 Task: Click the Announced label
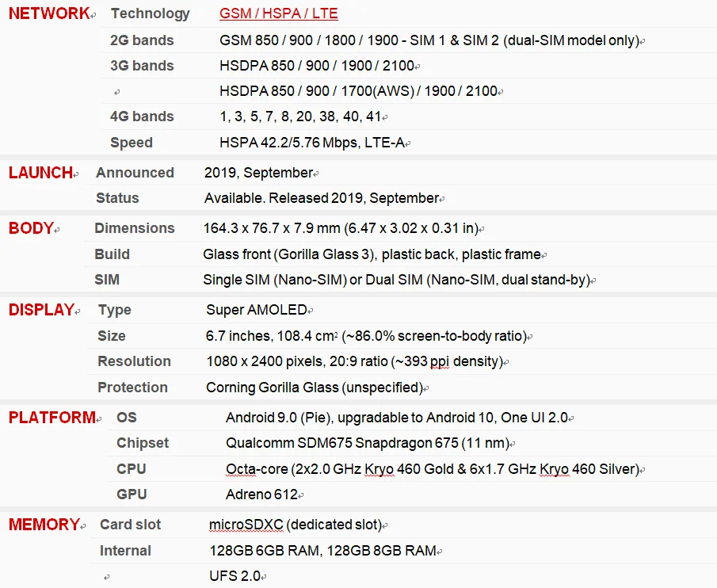tap(135, 173)
